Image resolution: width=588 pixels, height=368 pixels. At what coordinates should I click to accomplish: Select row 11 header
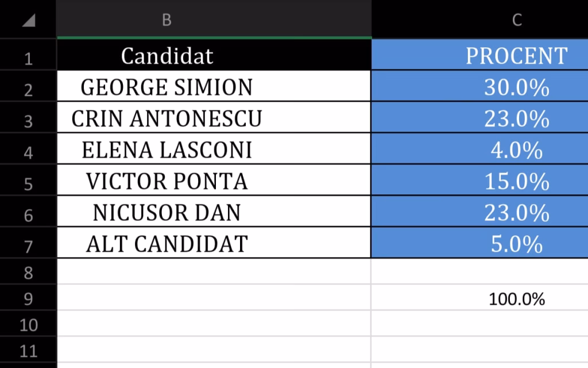click(x=28, y=351)
